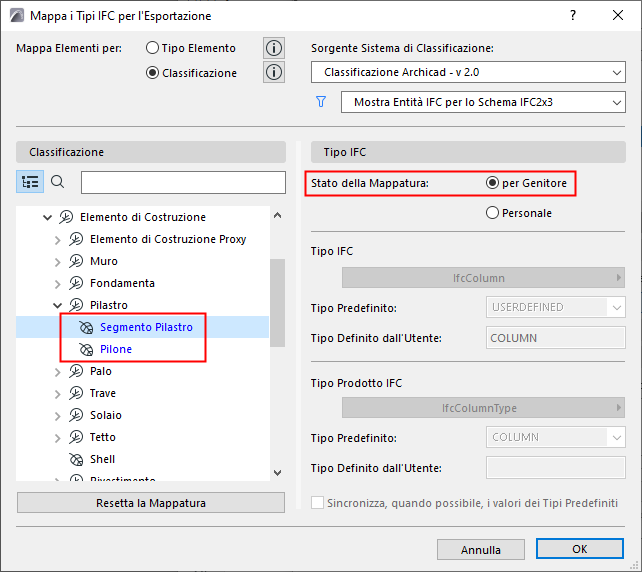The height and width of the screenshot is (572, 642).
Task: Select the Tipo Elemento radio button
Action: click(x=152, y=48)
